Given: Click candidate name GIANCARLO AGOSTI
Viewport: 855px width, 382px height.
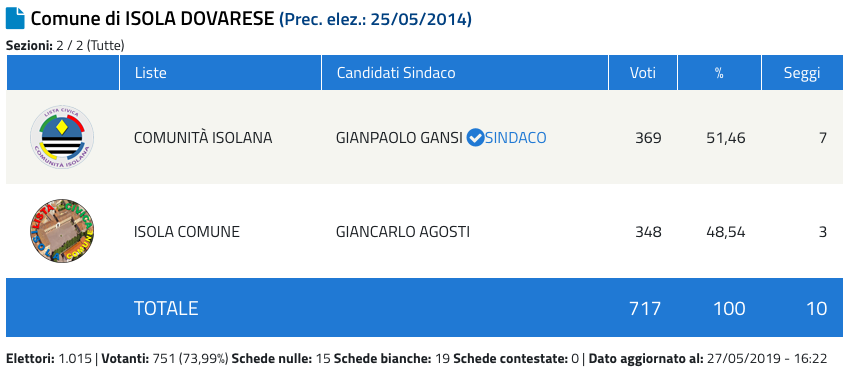Looking at the screenshot, I should tap(403, 232).
